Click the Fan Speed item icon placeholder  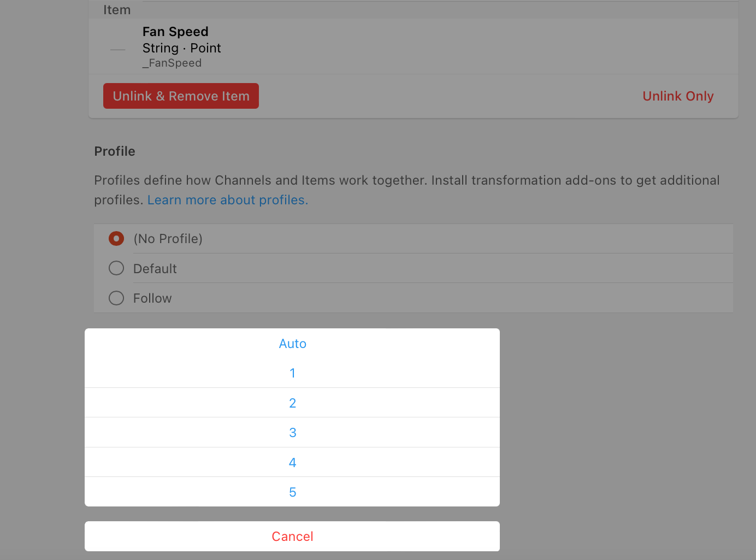point(117,50)
